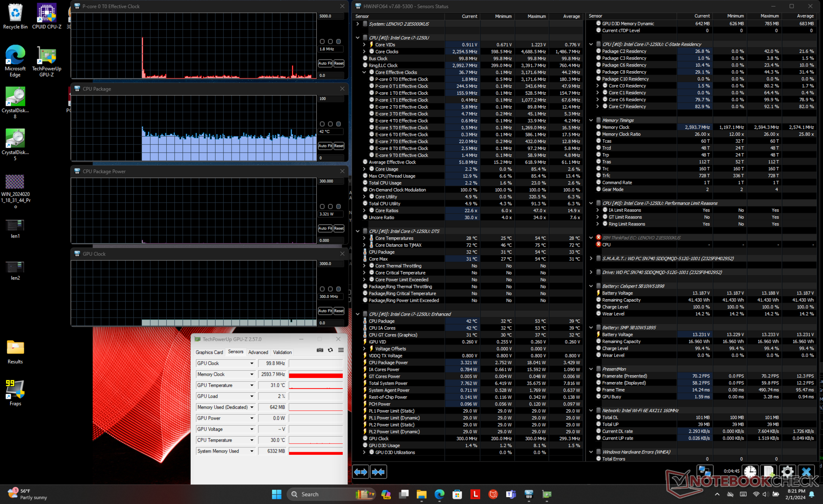Click HWiNFO shrink layout arrows button
823x504 pixels.
[x=378, y=472]
